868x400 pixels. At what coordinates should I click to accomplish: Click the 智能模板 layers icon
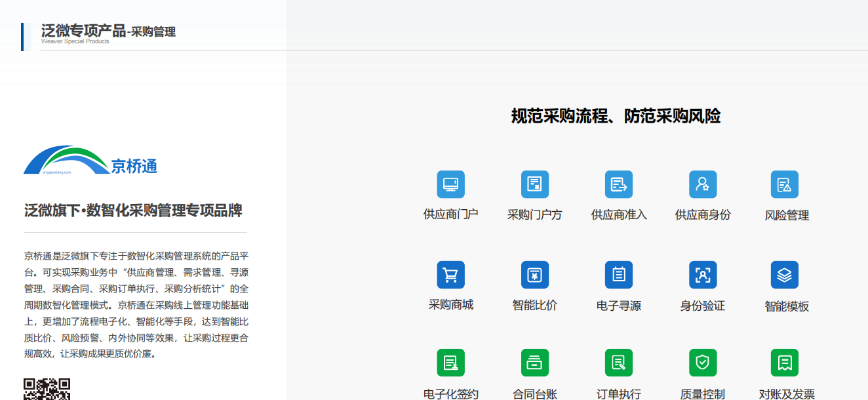point(785,275)
